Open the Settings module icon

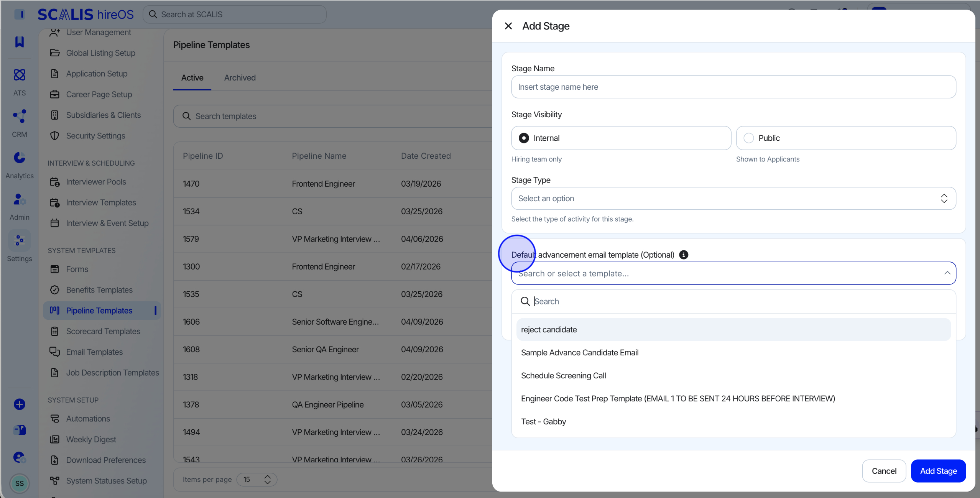tap(20, 240)
